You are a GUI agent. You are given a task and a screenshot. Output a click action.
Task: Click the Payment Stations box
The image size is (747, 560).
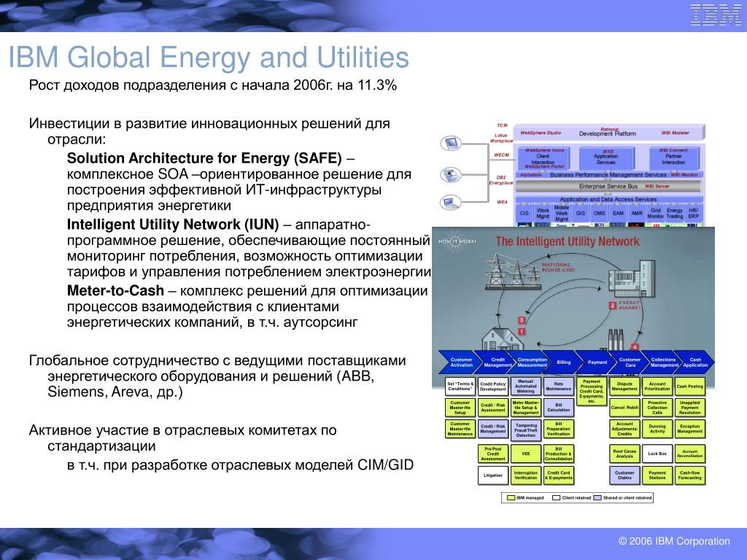(x=657, y=475)
